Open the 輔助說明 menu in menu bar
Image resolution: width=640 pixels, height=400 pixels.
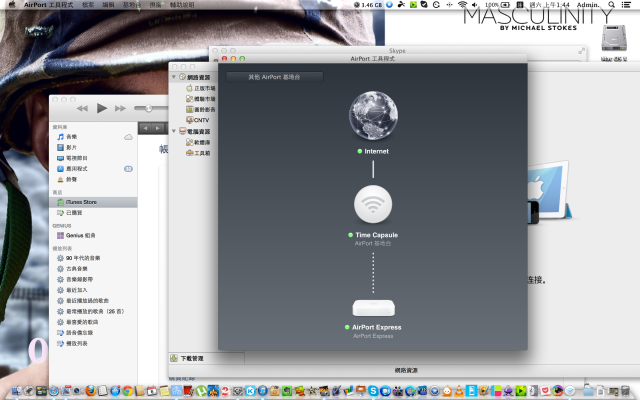(182, 5)
